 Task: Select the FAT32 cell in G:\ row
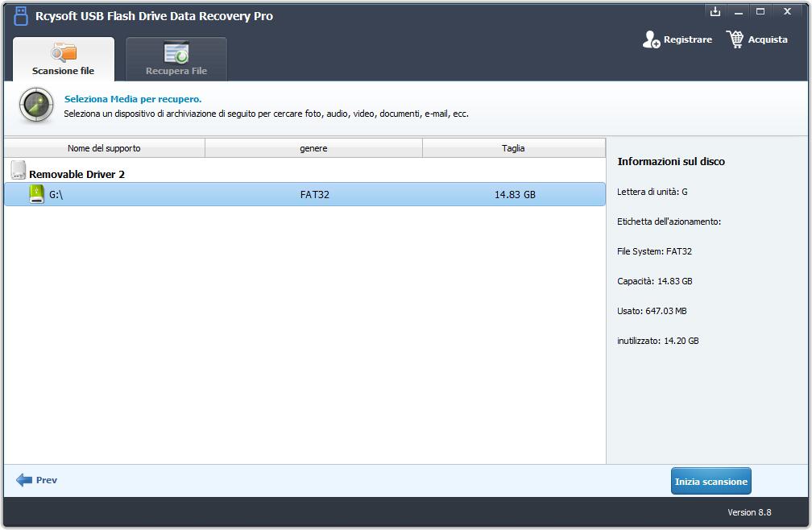[314, 194]
